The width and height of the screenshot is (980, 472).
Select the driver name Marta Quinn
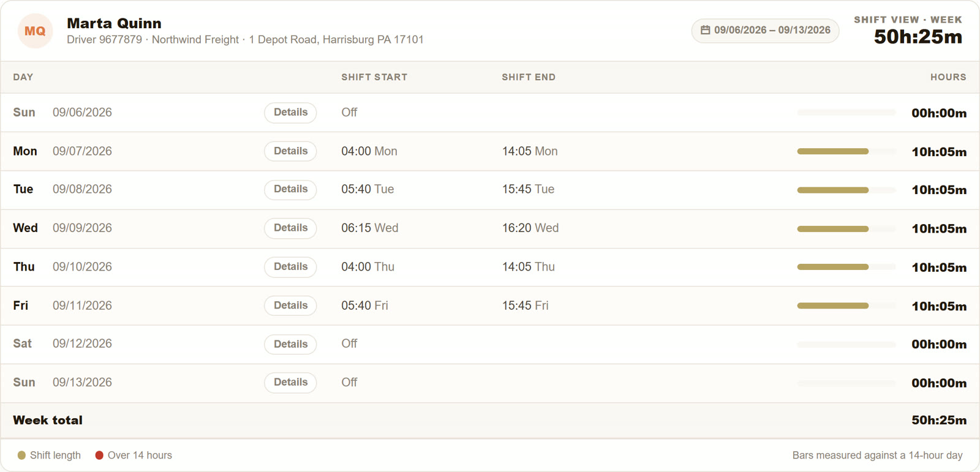(114, 23)
